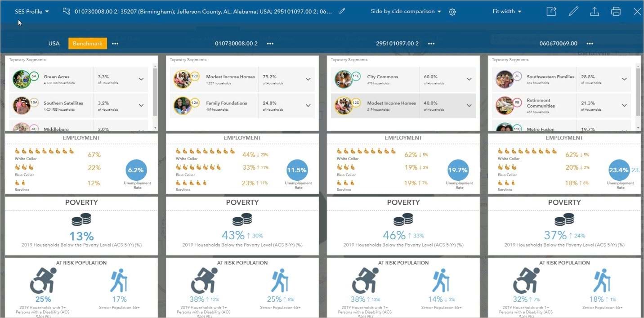Click the USA Tapestry Segments scrollbar

pos(156,91)
